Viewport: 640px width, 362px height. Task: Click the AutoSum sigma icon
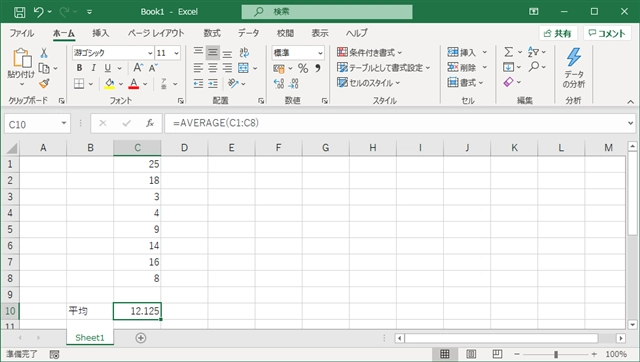tap(509, 52)
